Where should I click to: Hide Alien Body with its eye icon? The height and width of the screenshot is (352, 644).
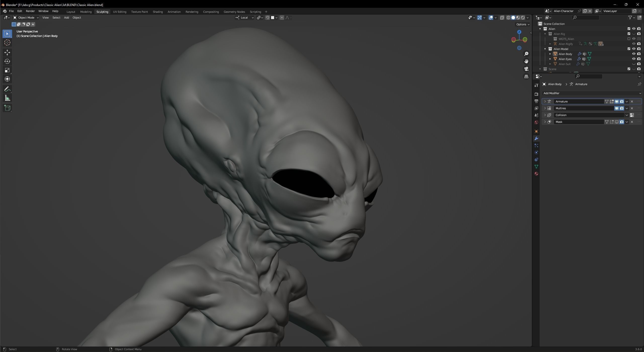(x=634, y=54)
